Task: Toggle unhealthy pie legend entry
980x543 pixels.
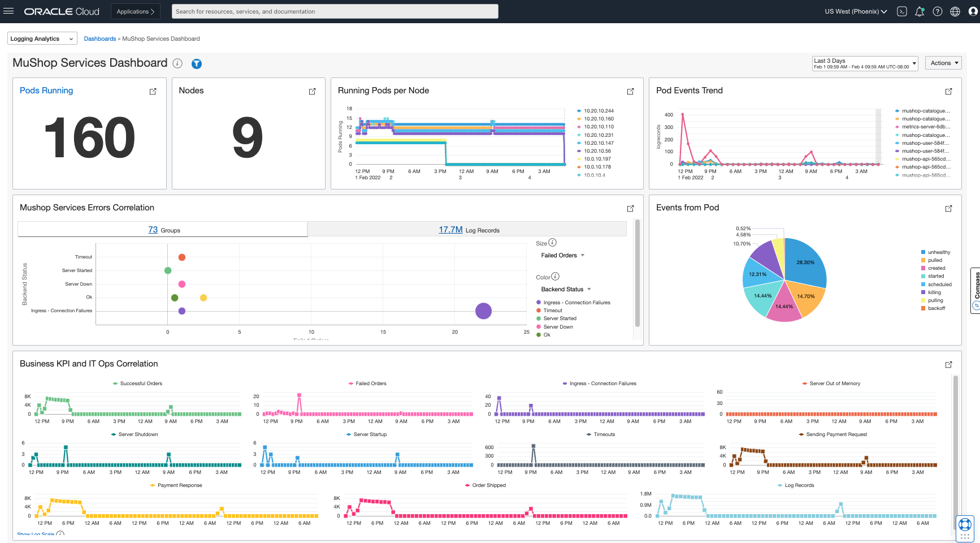Action: point(935,252)
